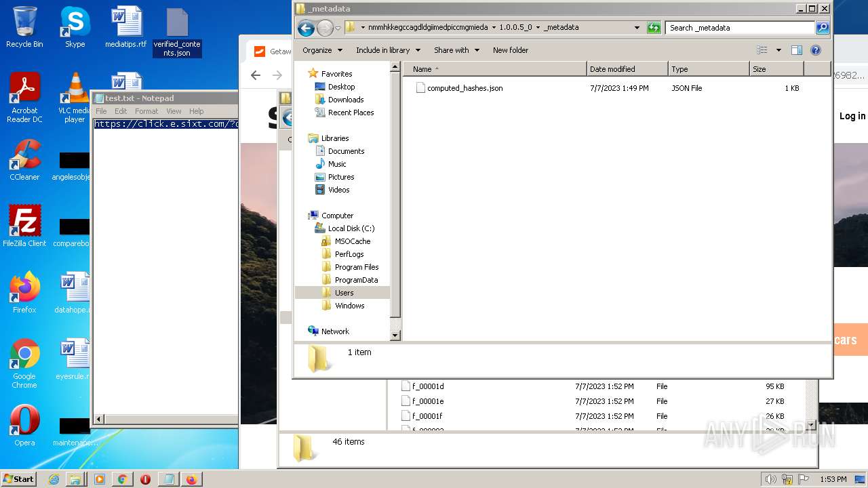
Task: Sort by the Date modified column
Action: coord(627,69)
